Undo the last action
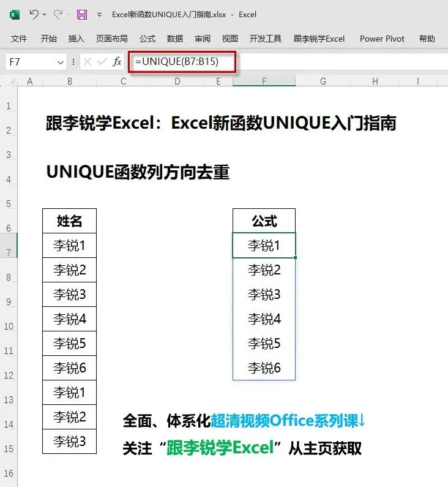Viewport: 448px width, 487px height. [x=34, y=14]
